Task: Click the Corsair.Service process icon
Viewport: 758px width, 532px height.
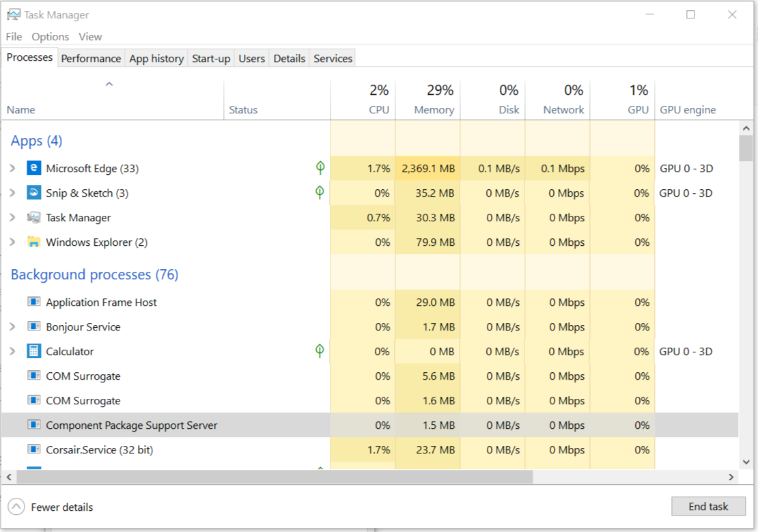Action: point(33,449)
